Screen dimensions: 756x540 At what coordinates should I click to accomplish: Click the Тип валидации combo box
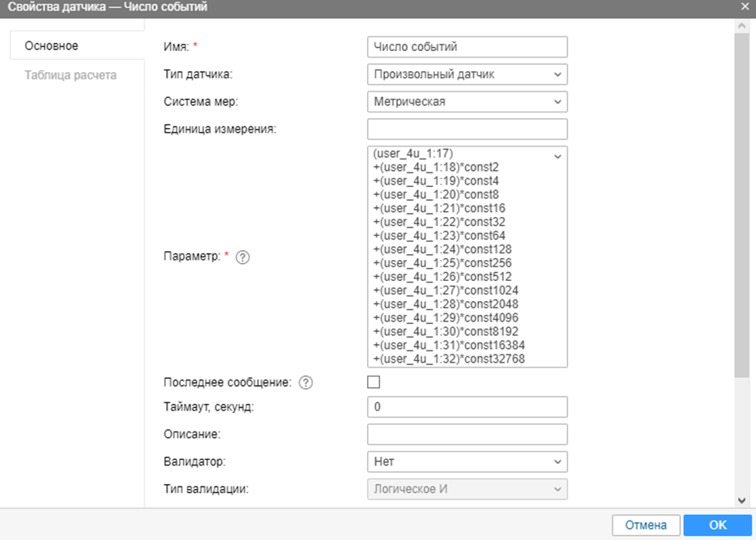467,489
